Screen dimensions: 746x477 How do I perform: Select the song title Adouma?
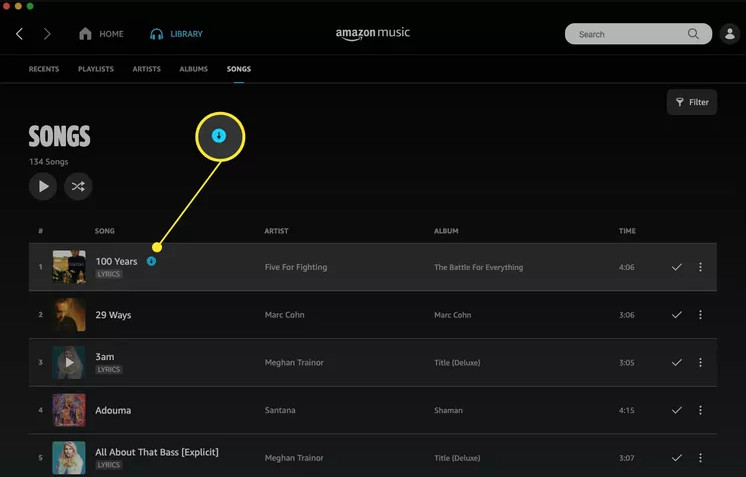(113, 410)
